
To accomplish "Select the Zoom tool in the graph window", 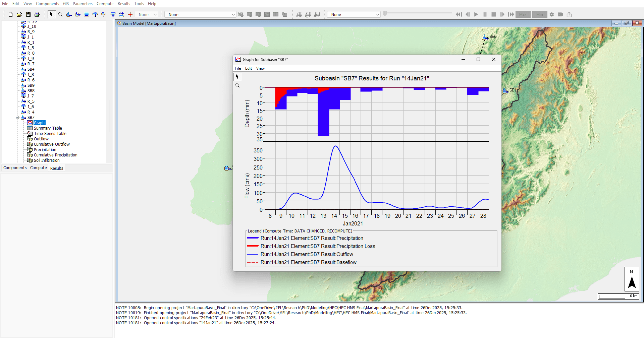I will (237, 85).
